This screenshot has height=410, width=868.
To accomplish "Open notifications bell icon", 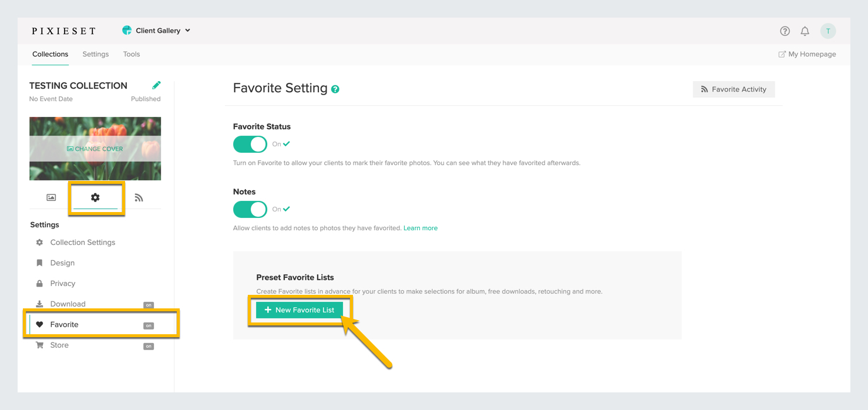I will point(805,31).
